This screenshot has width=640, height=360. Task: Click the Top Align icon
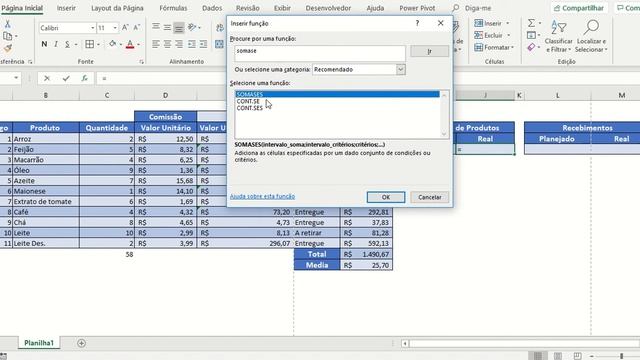pyautogui.click(x=156, y=27)
